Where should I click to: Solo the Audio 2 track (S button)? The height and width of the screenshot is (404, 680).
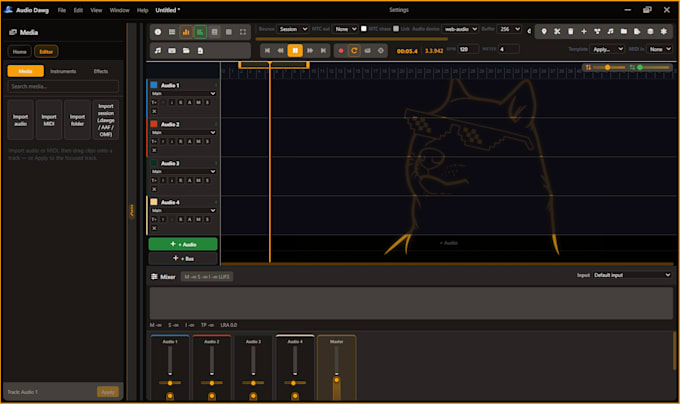(x=207, y=141)
